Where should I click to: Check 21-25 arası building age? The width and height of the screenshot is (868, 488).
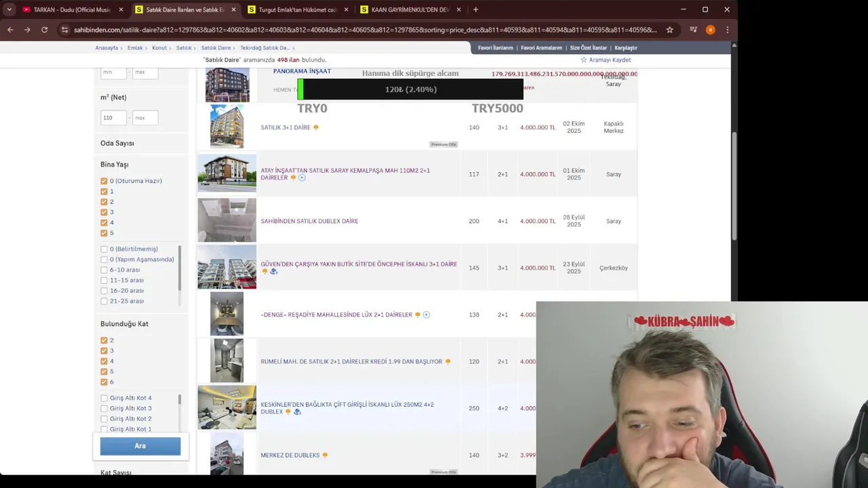tap(104, 301)
